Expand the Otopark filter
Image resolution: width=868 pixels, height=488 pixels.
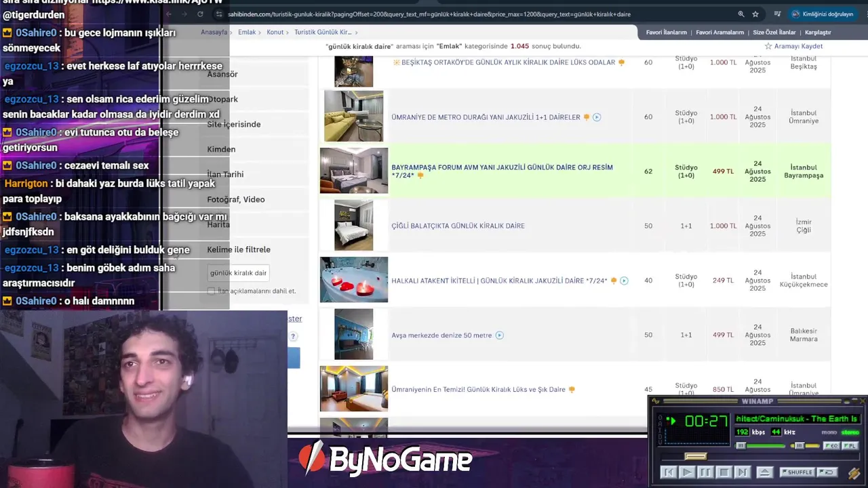[222, 99]
